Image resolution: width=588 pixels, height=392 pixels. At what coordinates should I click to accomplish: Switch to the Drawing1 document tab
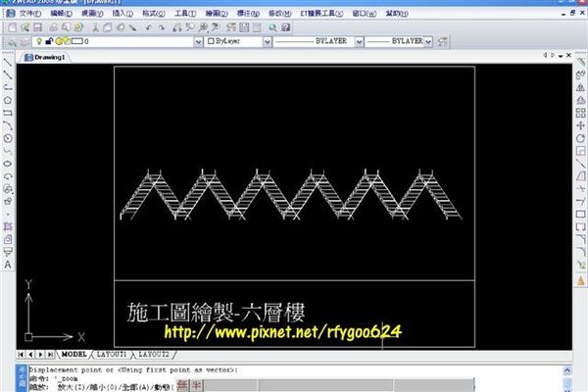click(45, 58)
